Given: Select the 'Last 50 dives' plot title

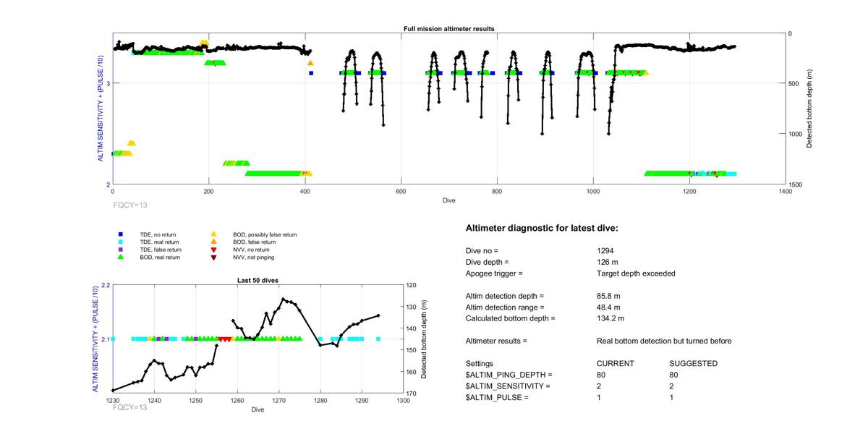Looking at the screenshot, I should [x=258, y=280].
